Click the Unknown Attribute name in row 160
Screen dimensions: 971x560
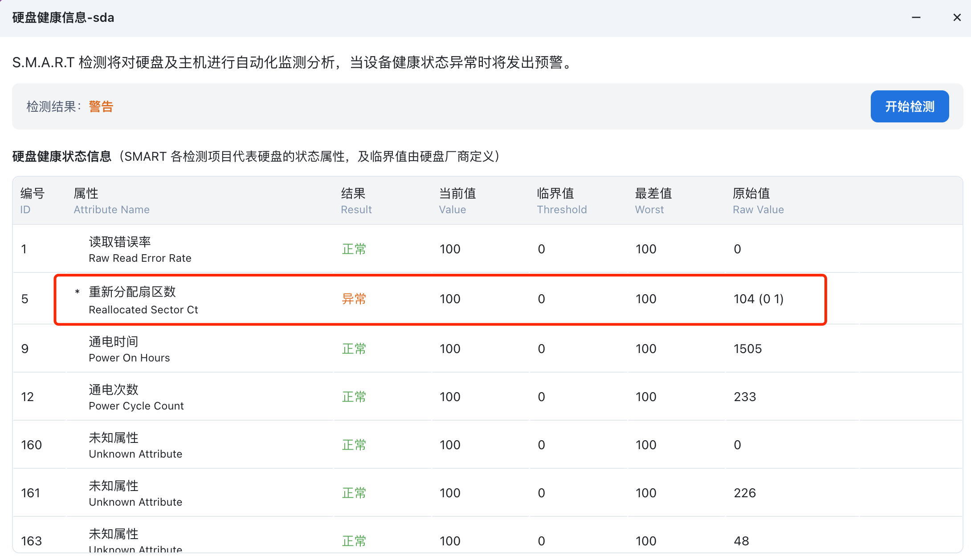click(x=135, y=445)
